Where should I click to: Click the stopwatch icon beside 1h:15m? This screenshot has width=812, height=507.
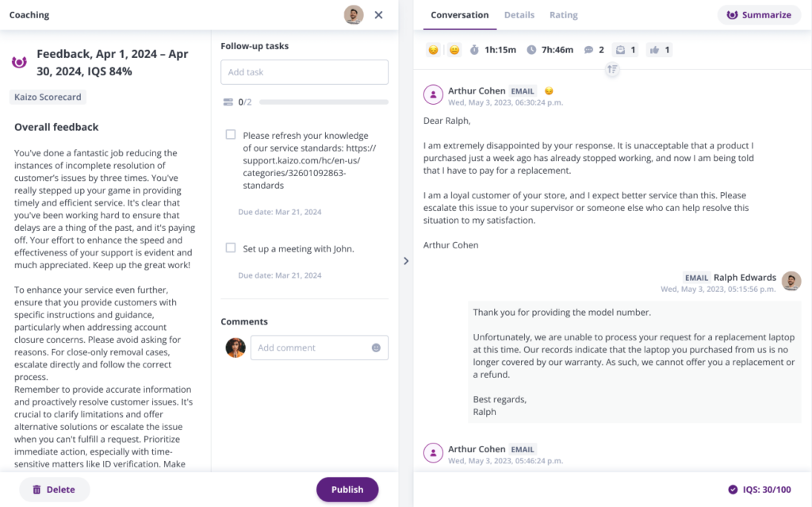[x=474, y=50]
